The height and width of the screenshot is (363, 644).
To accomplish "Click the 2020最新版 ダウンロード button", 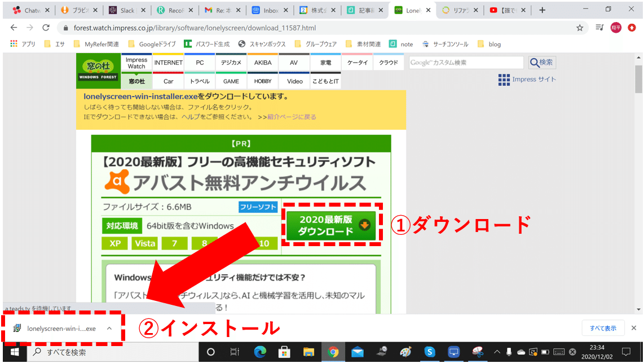I will (x=332, y=225).
